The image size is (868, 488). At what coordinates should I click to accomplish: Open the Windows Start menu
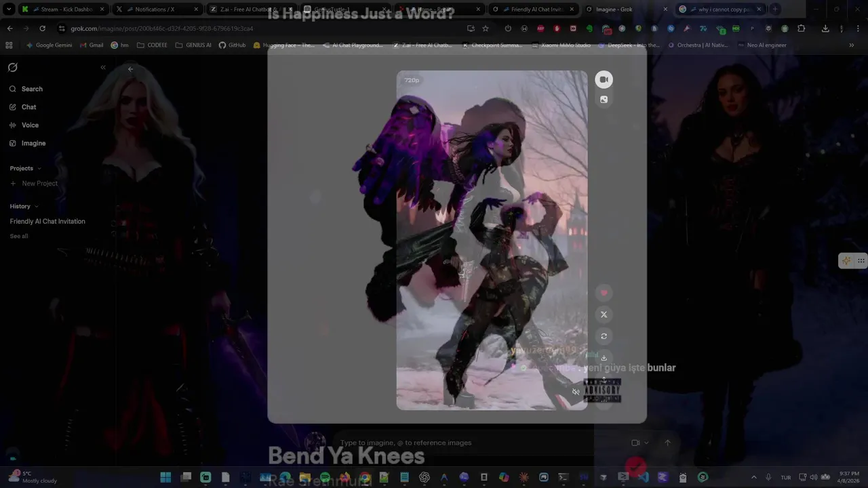click(165, 477)
